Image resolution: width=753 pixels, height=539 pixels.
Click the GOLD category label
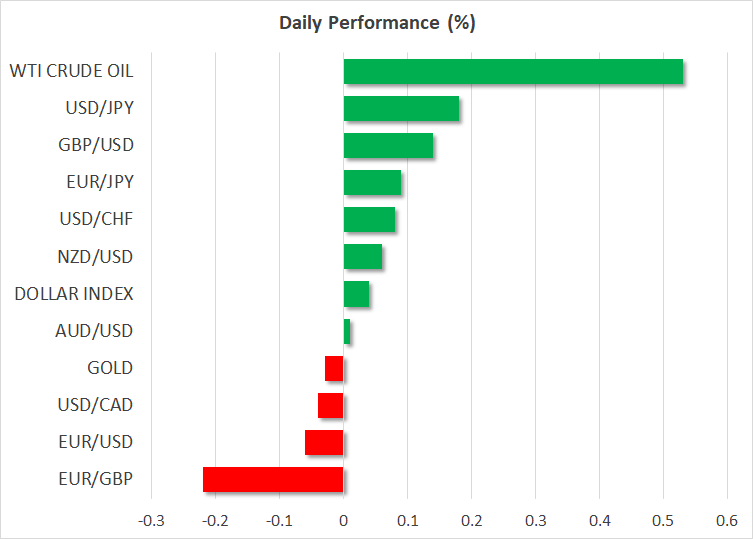coord(110,368)
